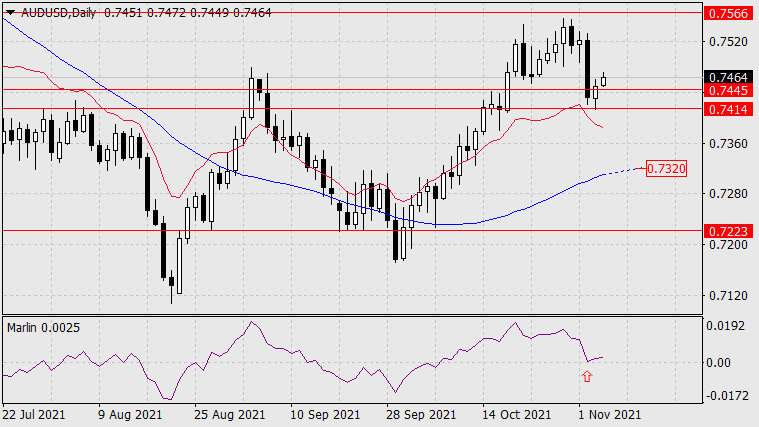Click the 0.7200 price axis value
This screenshot has height=427, width=759.
pyautogui.click(x=728, y=245)
